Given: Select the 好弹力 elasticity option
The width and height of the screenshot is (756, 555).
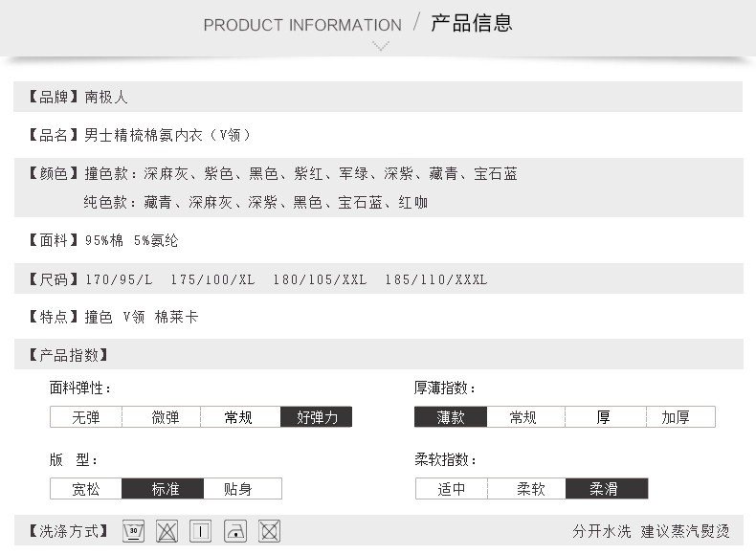Looking at the screenshot, I should [x=317, y=417].
